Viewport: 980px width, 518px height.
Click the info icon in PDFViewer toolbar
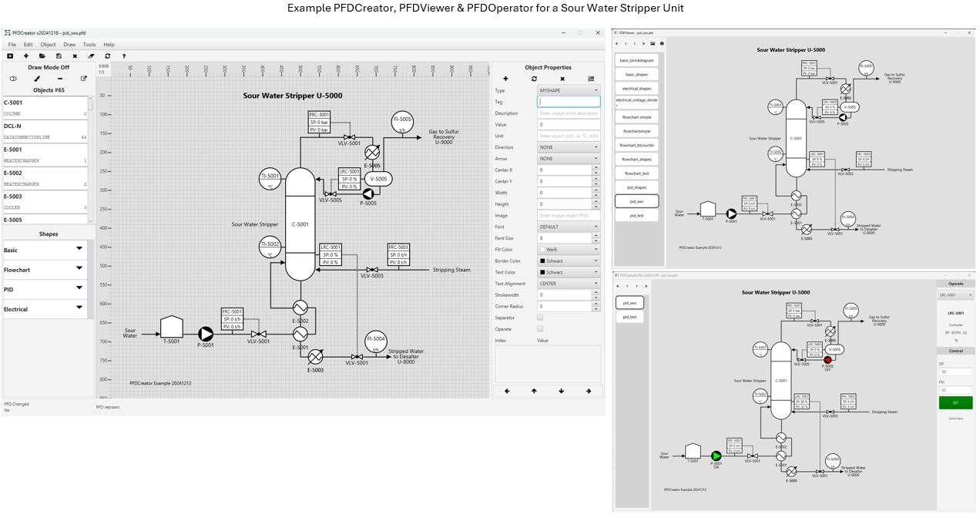[662, 44]
